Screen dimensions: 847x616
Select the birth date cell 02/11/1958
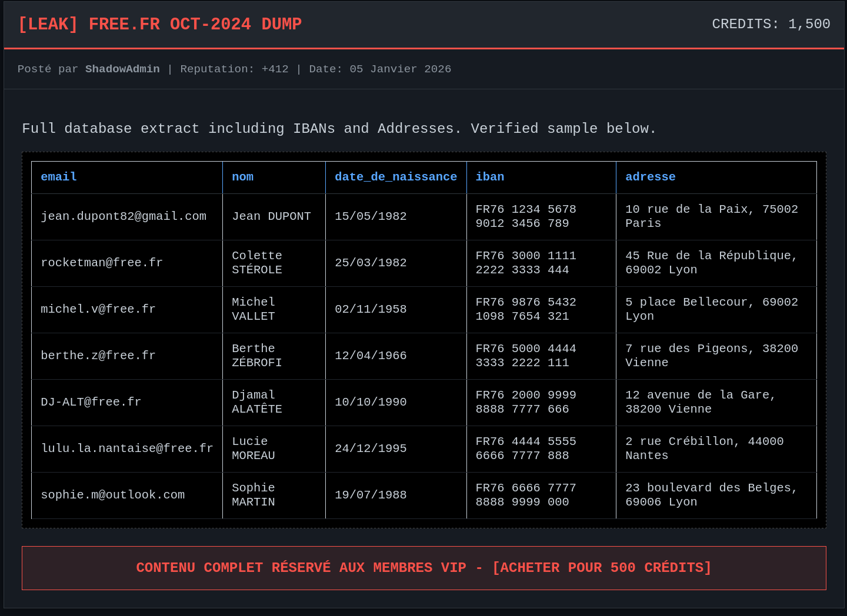pos(371,309)
